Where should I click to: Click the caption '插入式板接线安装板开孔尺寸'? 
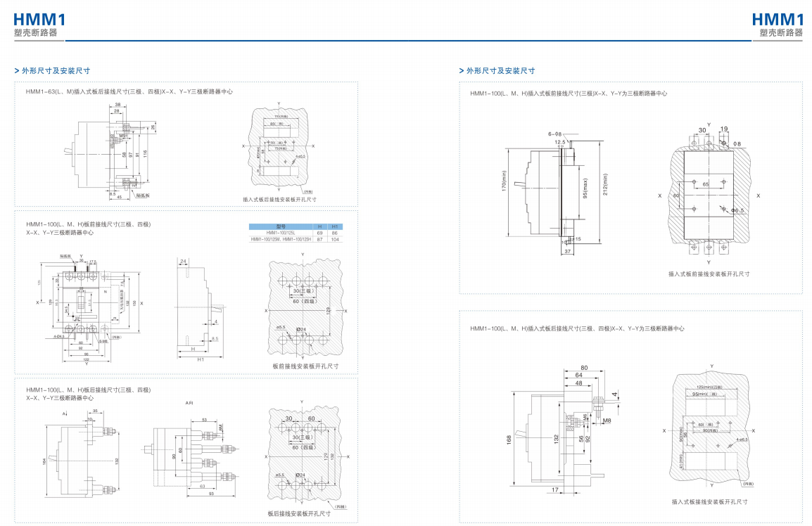(710, 501)
